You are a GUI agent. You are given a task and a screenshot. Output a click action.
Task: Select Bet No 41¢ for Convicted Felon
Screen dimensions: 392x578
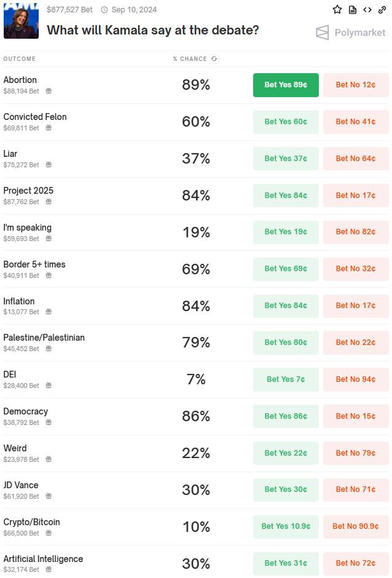[x=356, y=122]
